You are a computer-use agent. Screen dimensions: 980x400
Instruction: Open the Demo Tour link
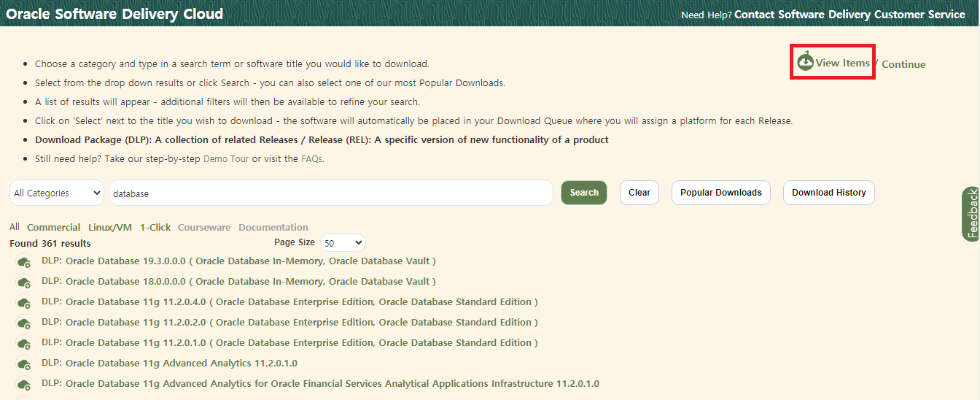click(x=226, y=158)
